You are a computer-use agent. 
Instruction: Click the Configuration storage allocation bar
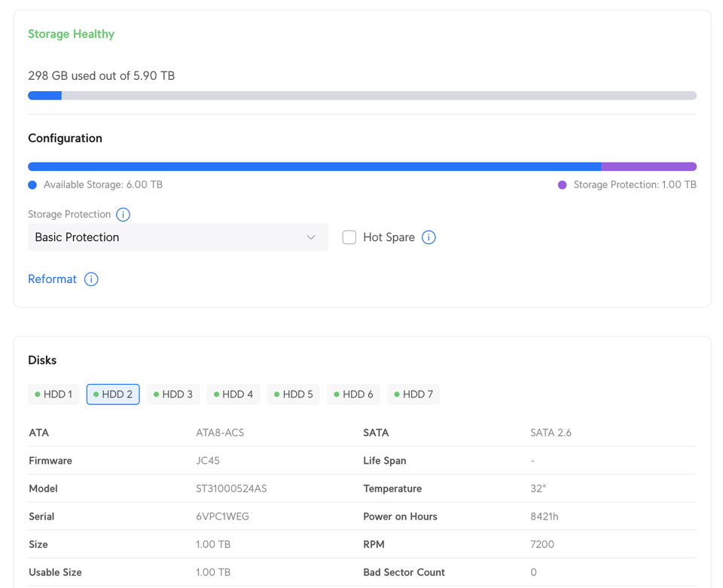coord(362,166)
